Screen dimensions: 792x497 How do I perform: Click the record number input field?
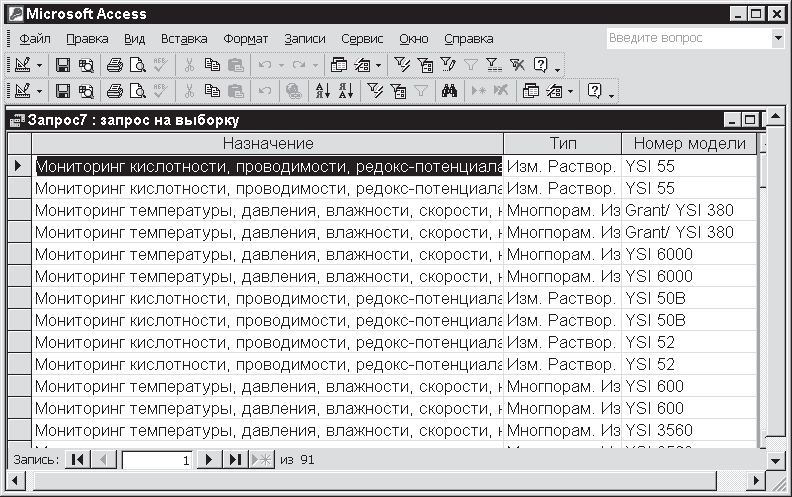point(156,460)
